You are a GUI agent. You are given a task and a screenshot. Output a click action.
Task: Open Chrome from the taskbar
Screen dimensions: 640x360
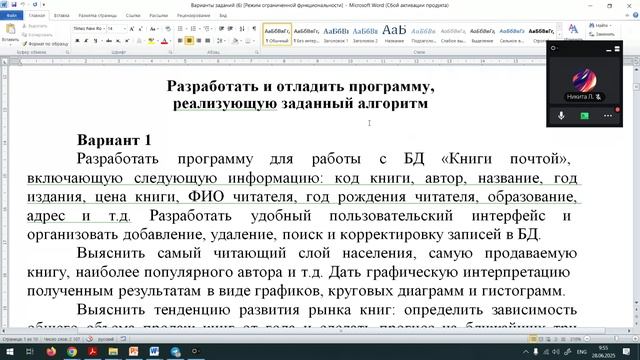72,351
